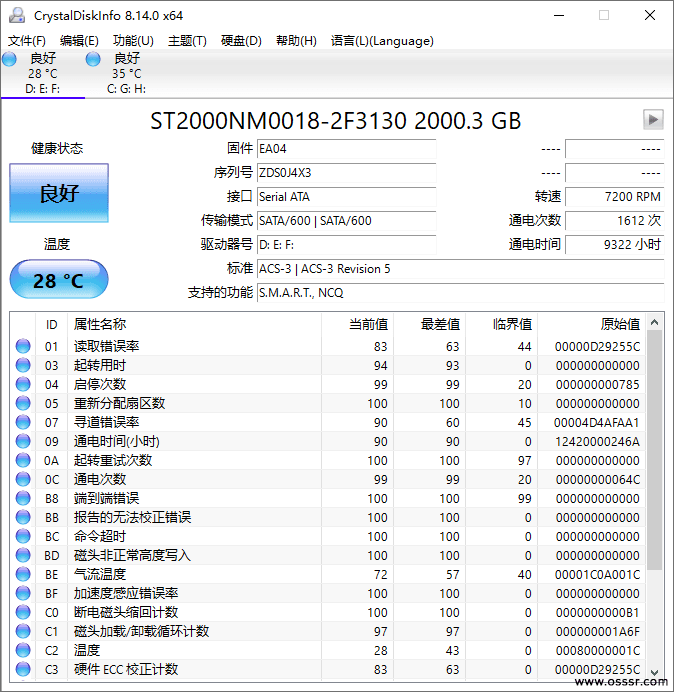Click the attribute list scrollbar thumb

[x=655, y=450]
